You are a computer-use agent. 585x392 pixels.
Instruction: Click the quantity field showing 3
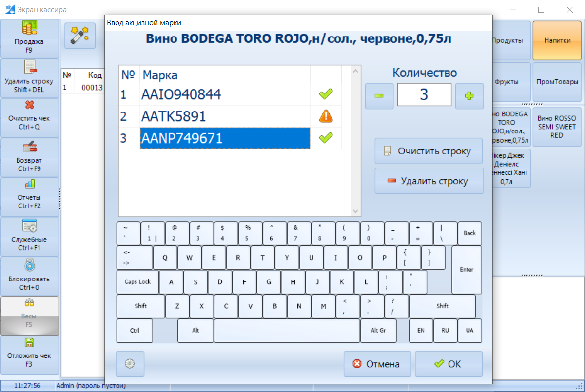424,94
